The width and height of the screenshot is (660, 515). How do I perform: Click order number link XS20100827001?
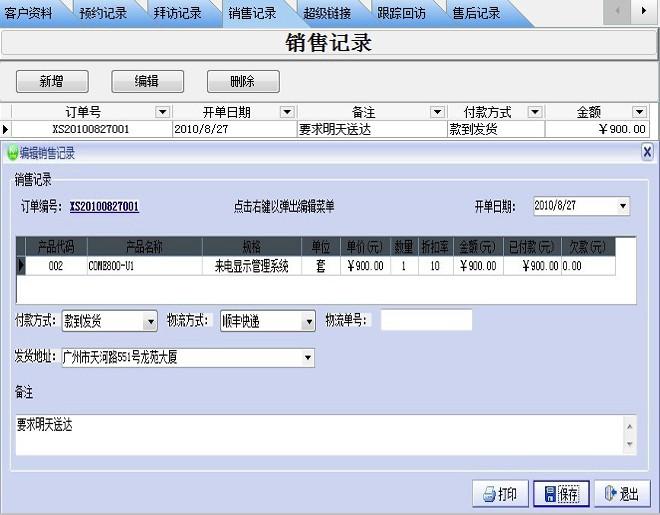coord(104,207)
